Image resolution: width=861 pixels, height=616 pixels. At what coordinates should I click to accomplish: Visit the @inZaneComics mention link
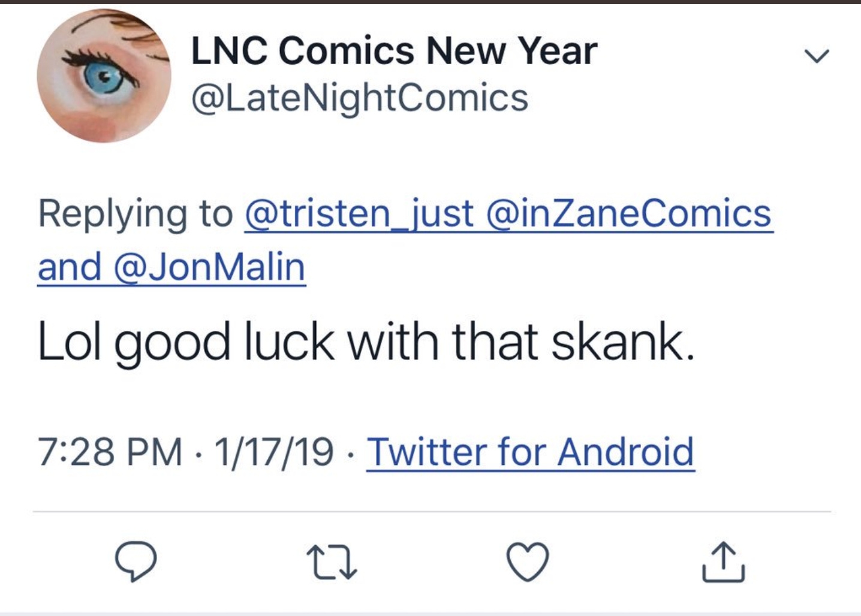pos(630,214)
